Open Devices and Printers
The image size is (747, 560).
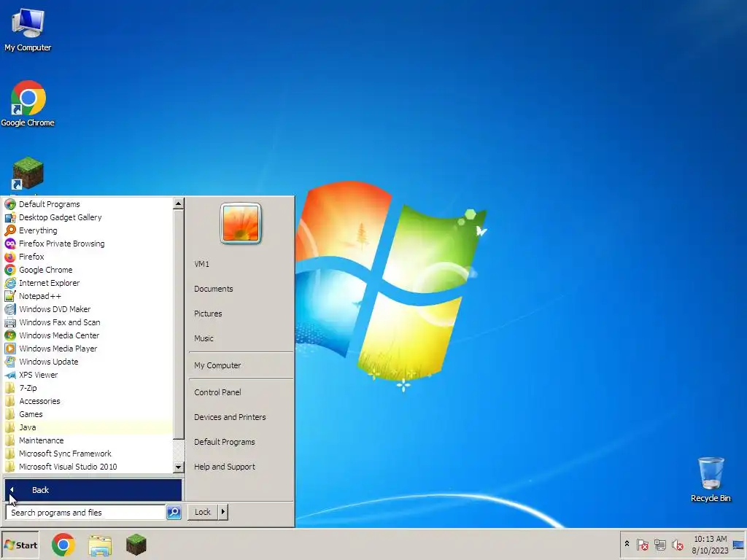coord(241,417)
